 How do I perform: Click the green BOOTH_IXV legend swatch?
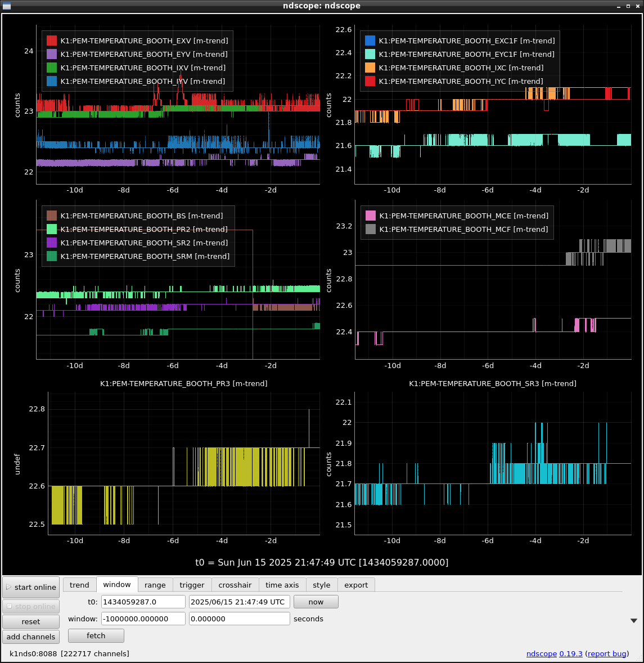tap(52, 68)
